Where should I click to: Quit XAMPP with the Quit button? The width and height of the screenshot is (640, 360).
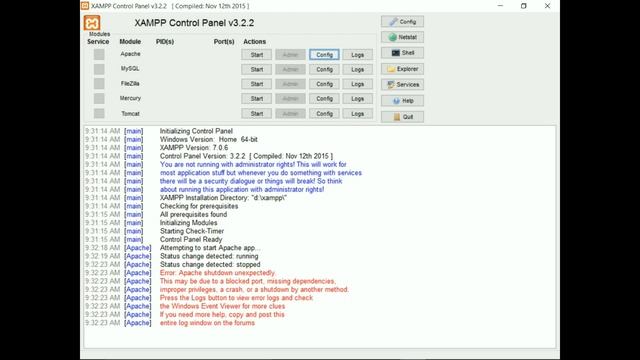[402, 117]
